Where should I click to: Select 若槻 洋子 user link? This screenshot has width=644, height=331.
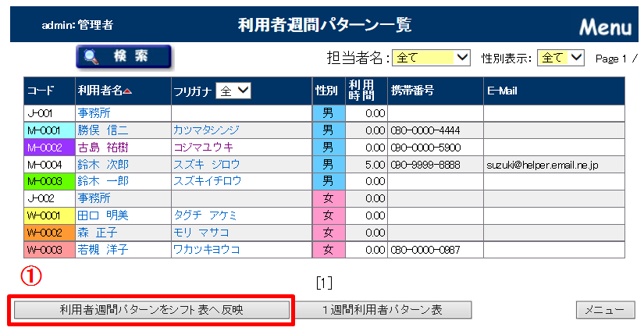point(102,250)
